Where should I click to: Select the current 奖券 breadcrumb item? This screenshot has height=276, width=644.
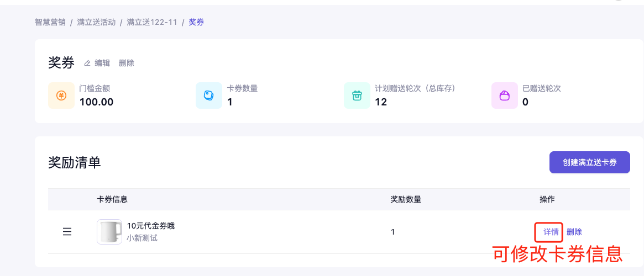click(196, 22)
